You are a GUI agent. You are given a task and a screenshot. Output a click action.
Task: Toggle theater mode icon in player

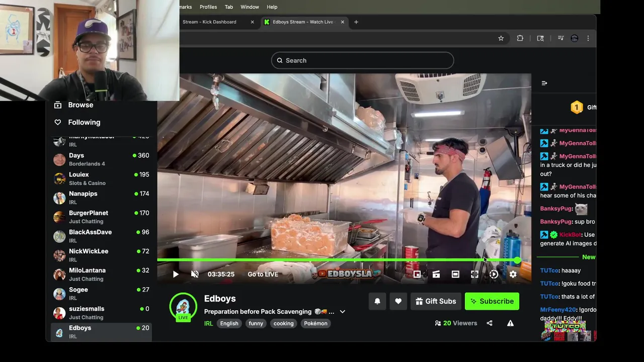pos(455,274)
